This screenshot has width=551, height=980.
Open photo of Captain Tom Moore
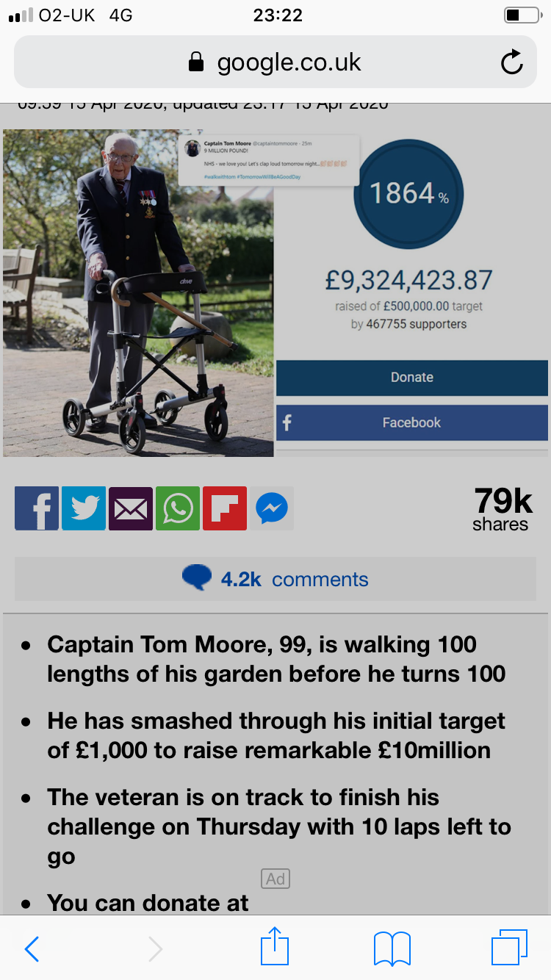tap(138, 293)
